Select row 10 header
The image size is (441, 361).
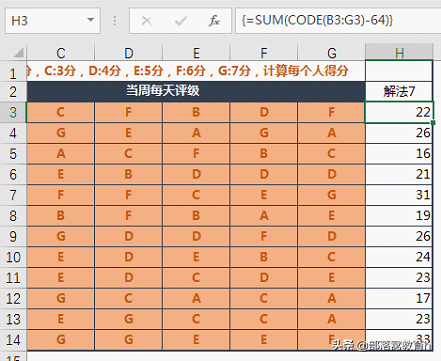tap(13, 257)
